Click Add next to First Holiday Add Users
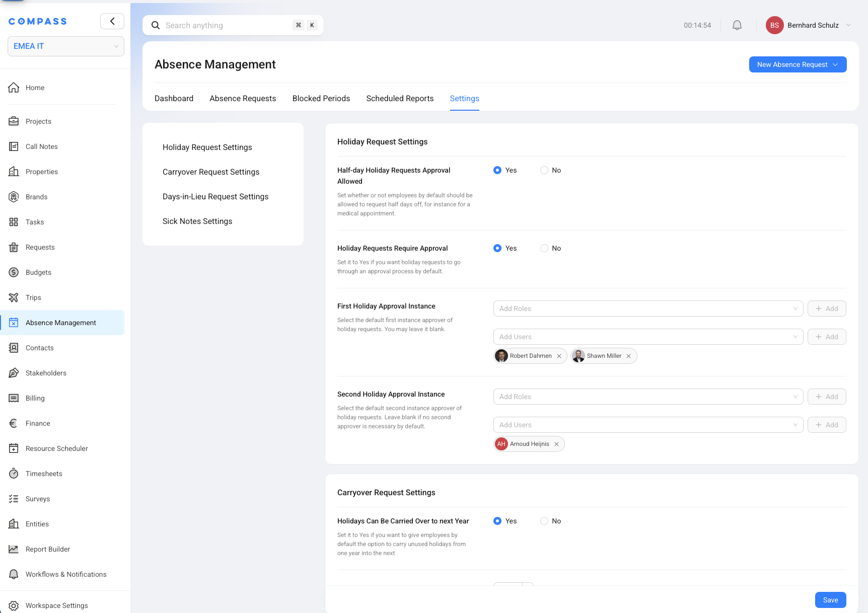Image resolution: width=868 pixels, height=613 pixels. (827, 337)
